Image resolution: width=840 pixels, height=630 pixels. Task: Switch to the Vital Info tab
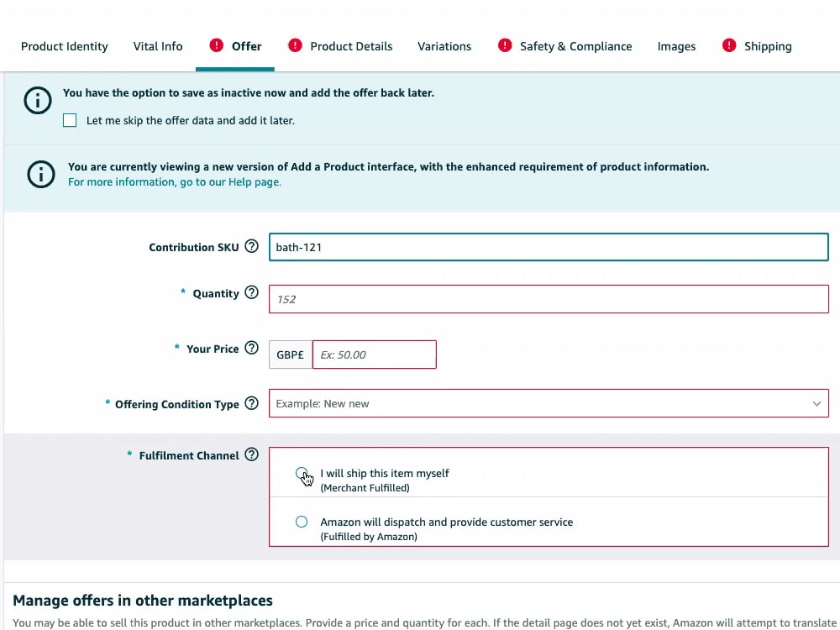pos(158,46)
